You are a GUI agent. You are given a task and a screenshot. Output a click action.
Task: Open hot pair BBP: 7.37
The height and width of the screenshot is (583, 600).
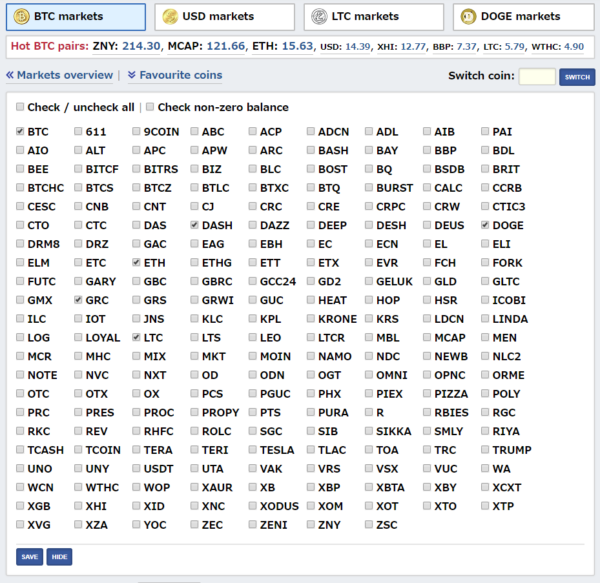pyautogui.click(x=455, y=47)
